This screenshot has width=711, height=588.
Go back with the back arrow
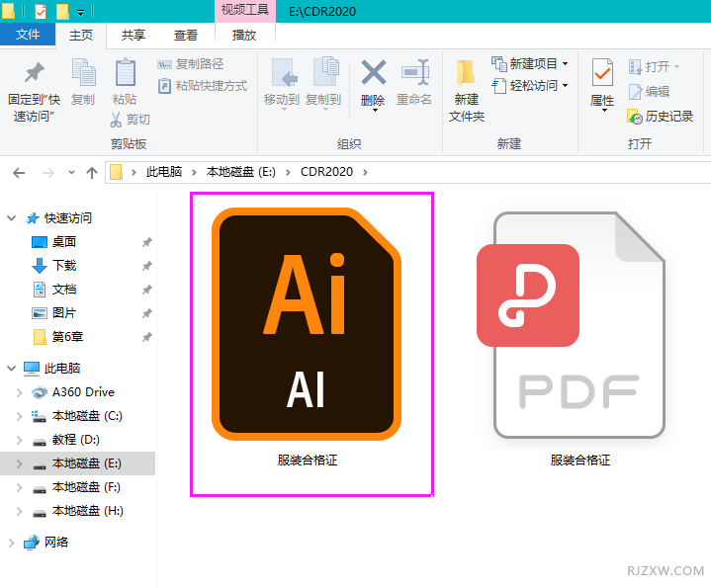[19, 173]
